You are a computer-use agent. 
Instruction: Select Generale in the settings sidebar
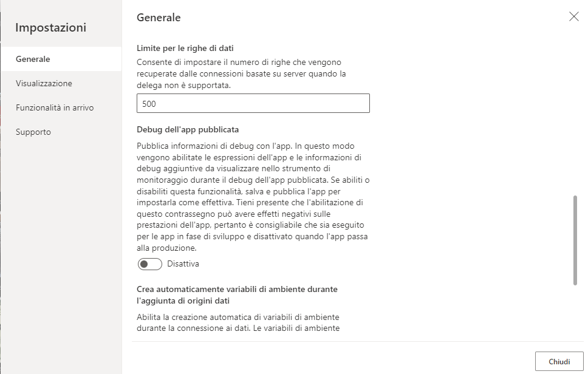34,59
